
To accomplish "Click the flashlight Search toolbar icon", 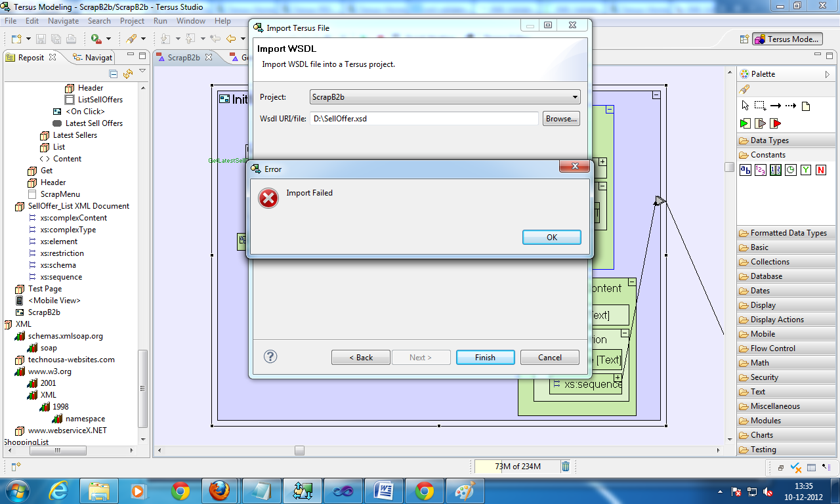I will point(131,39).
